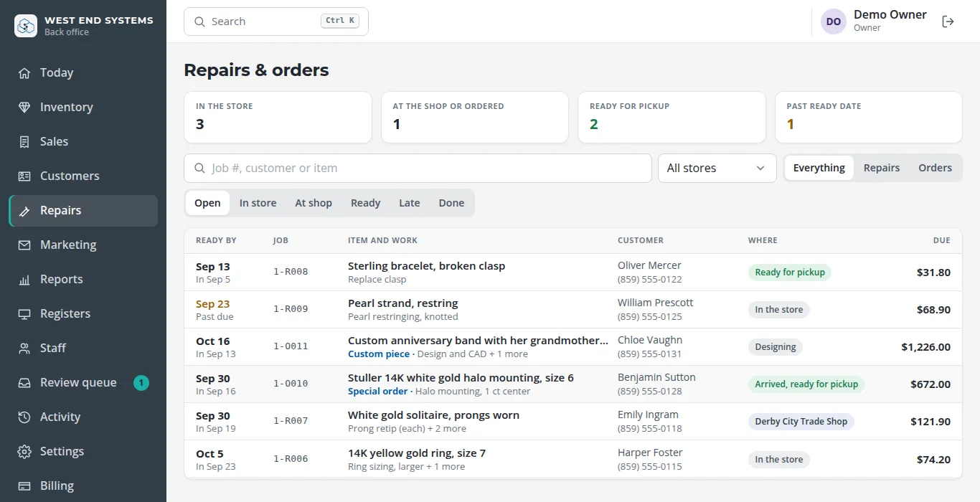Select the Ready status tab
980x502 pixels.
(x=365, y=203)
